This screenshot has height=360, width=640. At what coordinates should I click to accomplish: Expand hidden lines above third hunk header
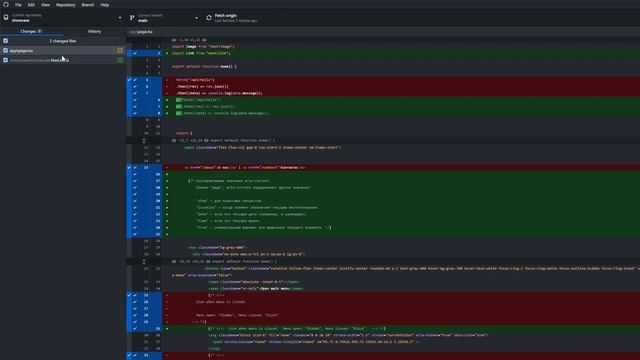pyautogui.click(x=144, y=261)
